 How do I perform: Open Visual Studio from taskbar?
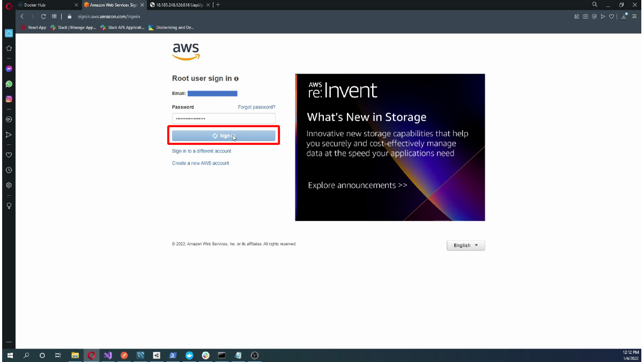click(108, 355)
